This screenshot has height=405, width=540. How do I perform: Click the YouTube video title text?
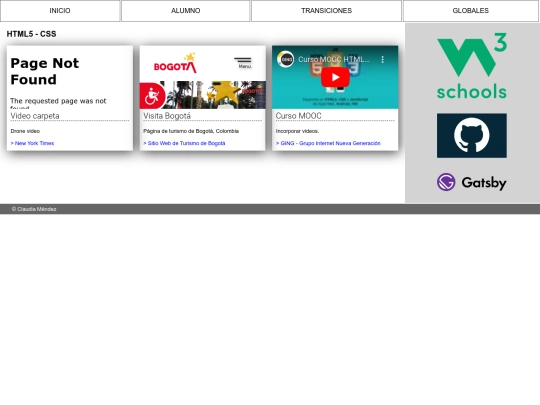tap(333, 59)
